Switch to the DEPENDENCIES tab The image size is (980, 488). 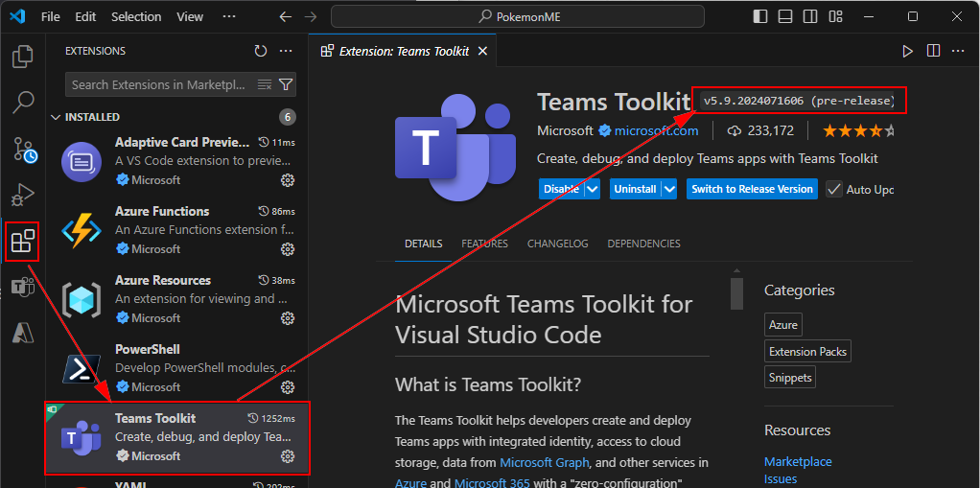tap(643, 244)
